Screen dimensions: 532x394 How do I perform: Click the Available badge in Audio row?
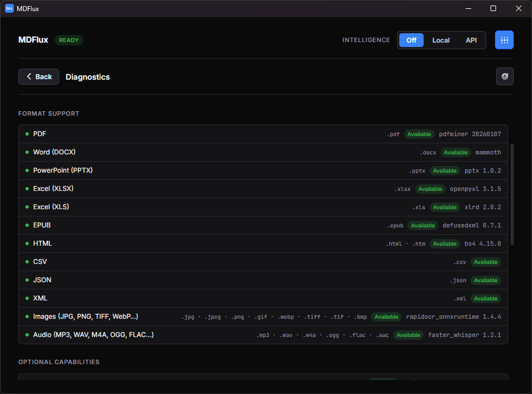tap(408, 335)
